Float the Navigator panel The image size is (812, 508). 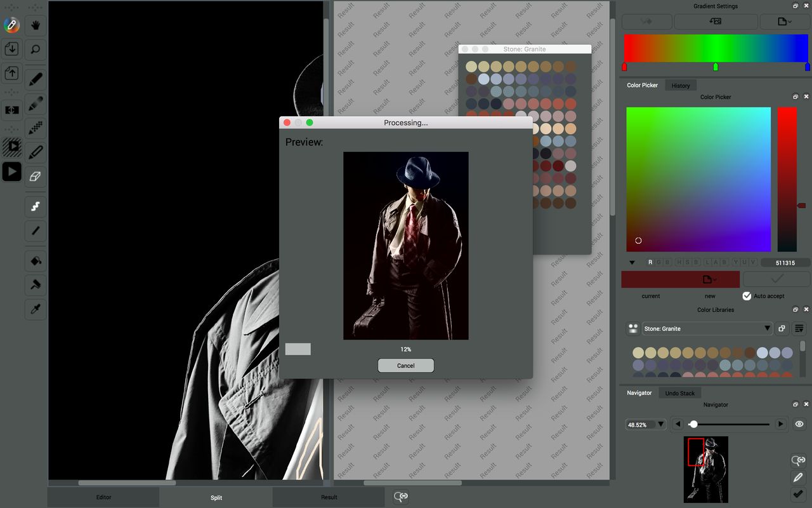pos(796,404)
